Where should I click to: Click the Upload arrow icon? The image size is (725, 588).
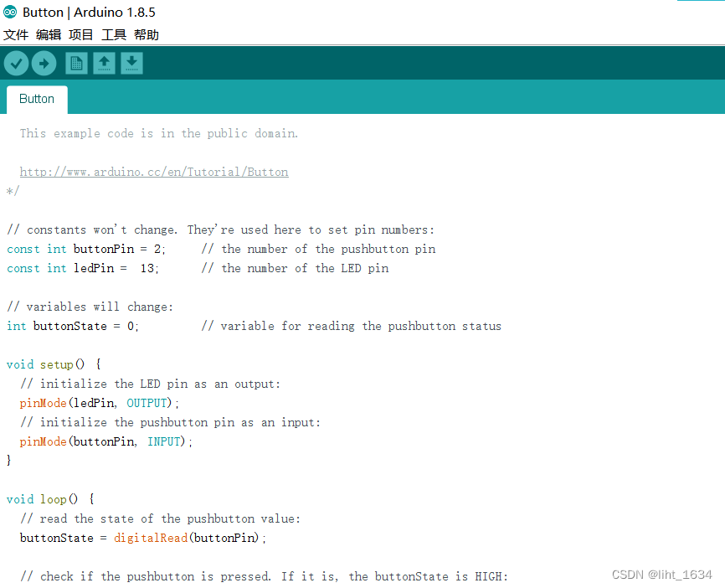44,63
